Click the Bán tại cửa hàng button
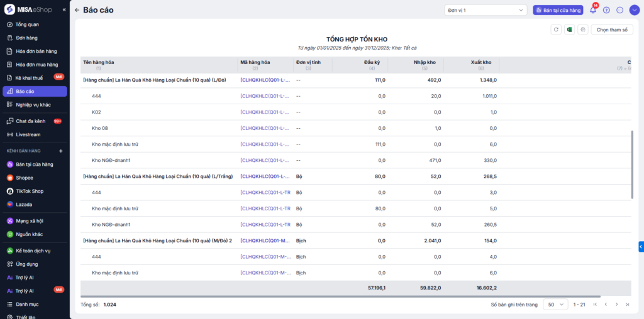Image resolution: width=644 pixels, height=319 pixels. pos(558,10)
